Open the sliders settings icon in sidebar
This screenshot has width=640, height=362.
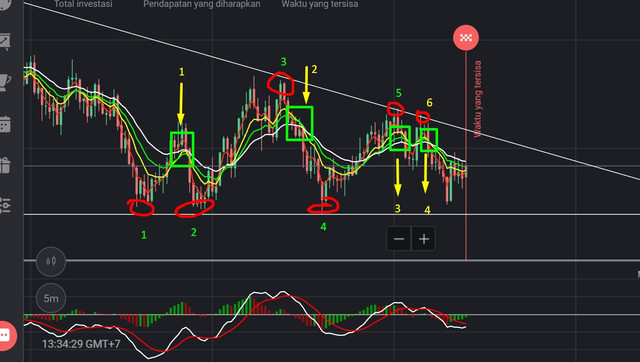pyautogui.click(x=4, y=204)
